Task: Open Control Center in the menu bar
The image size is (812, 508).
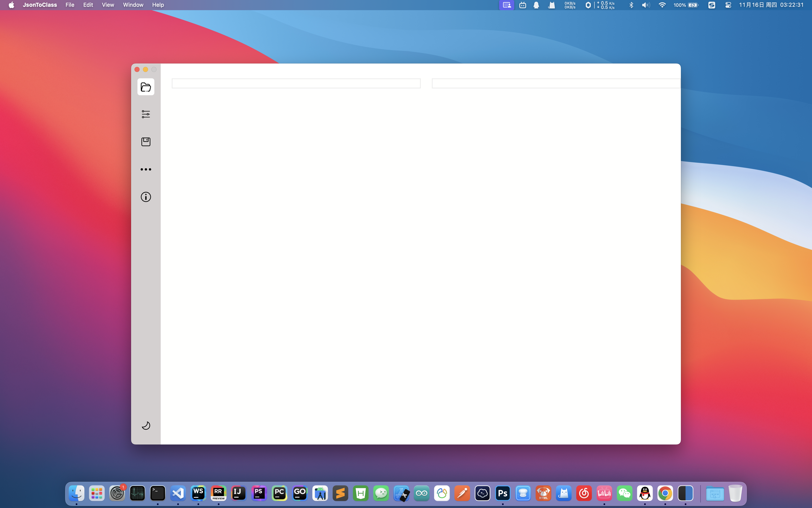Action: [x=728, y=5]
